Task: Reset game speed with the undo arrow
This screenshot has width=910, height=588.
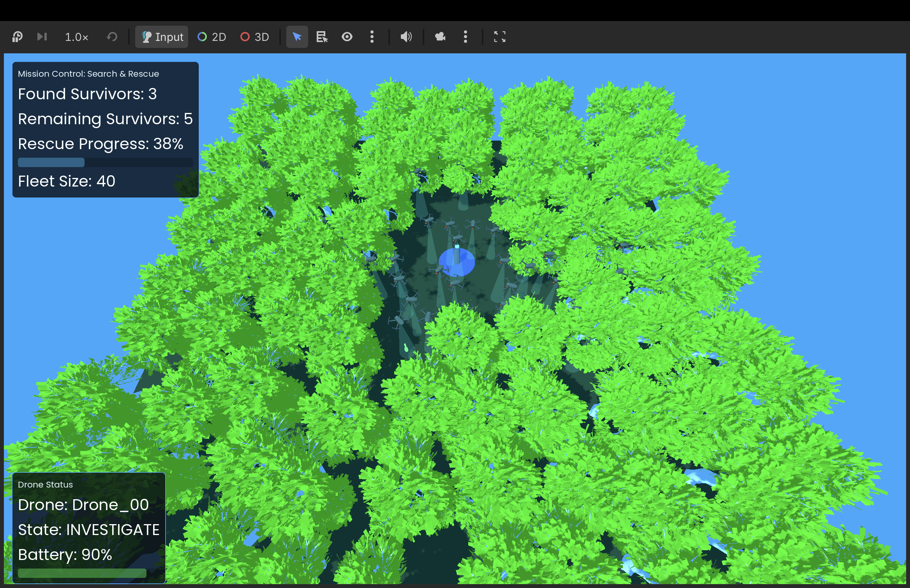Action: point(112,37)
